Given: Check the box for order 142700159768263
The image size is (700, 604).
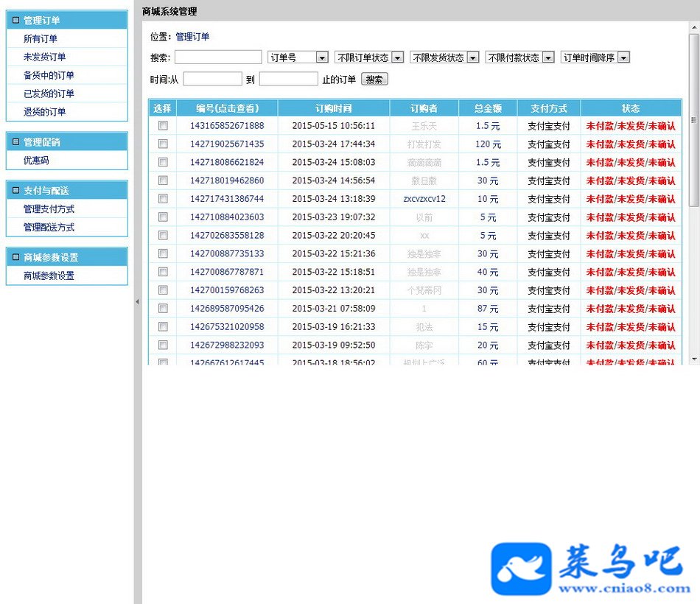Looking at the screenshot, I should [x=163, y=290].
